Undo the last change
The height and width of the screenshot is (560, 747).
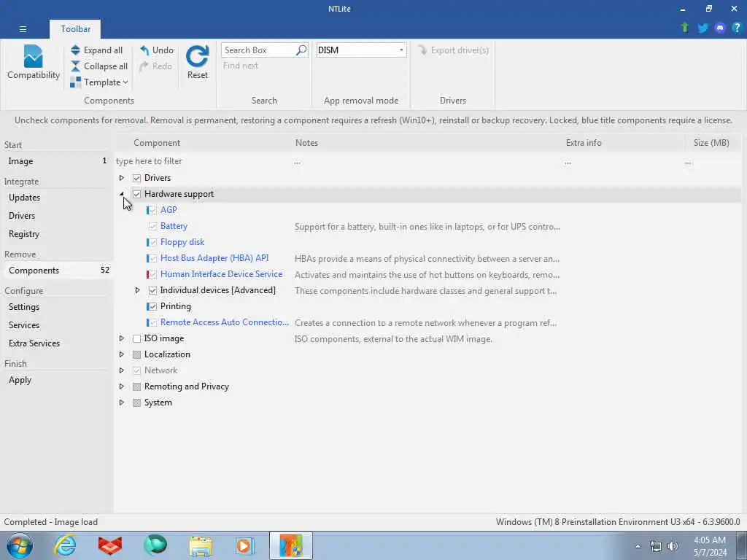point(157,50)
